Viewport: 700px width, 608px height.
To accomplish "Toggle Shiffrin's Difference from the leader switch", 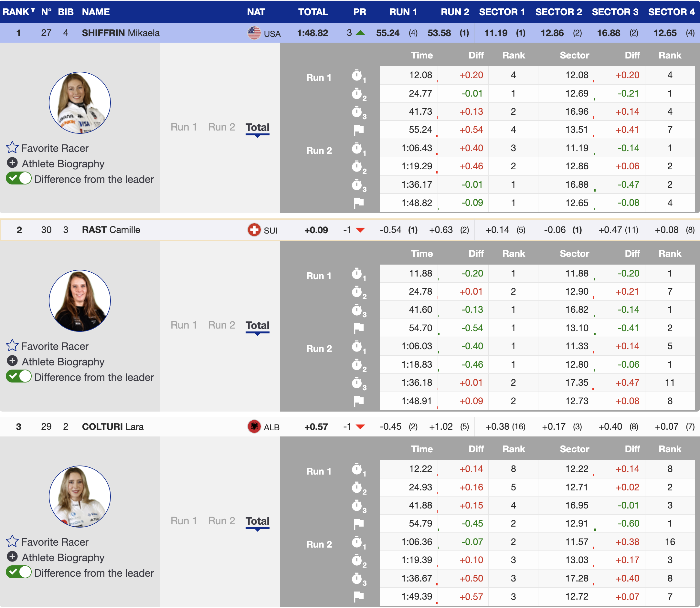I will [19, 178].
